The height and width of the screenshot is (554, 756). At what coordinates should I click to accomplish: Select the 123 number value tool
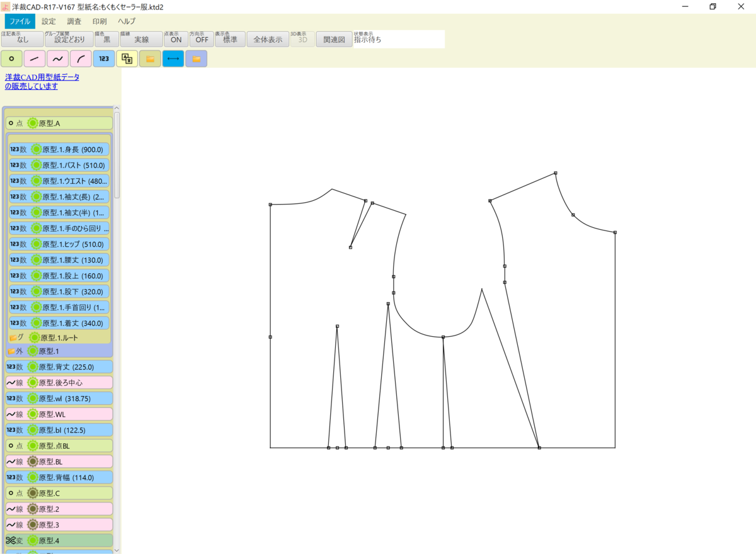coord(103,59)
